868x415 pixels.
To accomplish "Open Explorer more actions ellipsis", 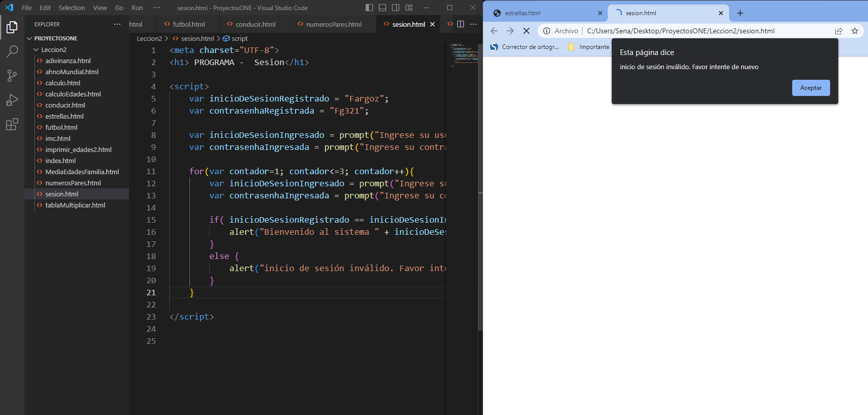I will 117,24.
